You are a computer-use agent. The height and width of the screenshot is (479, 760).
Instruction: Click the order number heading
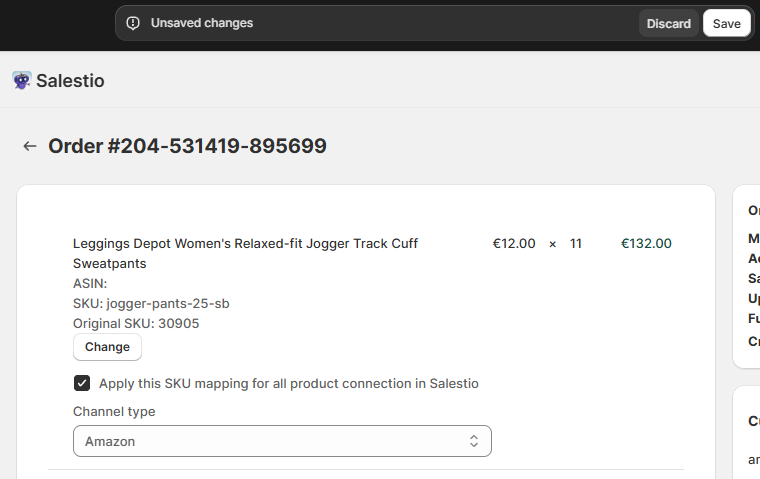click(187, 146)
